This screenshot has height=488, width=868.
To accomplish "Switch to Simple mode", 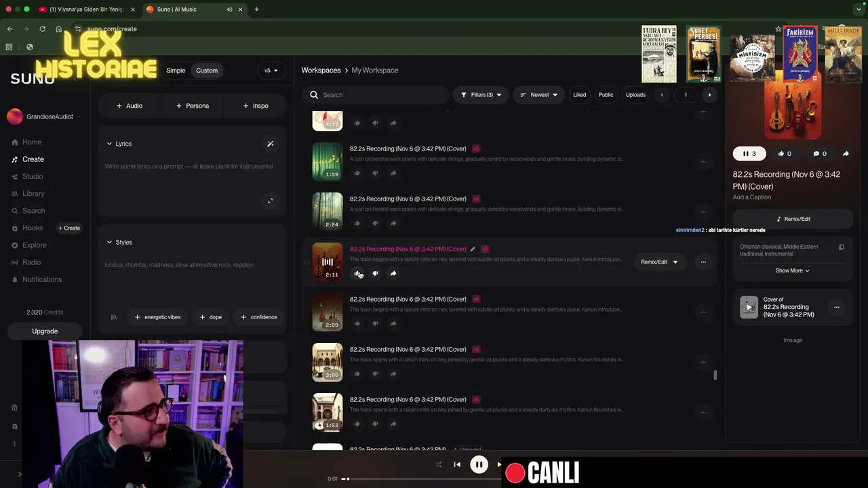I will pyautogui.click(x=176, y=70).
